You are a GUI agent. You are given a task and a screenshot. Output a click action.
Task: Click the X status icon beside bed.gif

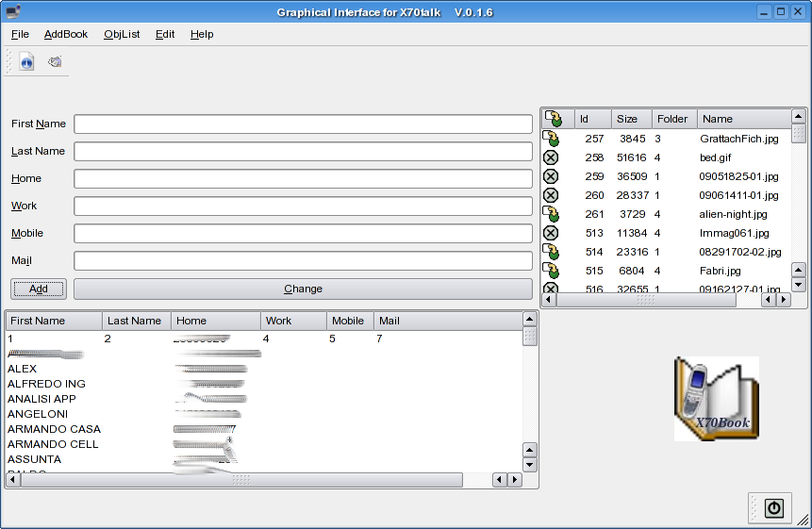pos(552,157)
